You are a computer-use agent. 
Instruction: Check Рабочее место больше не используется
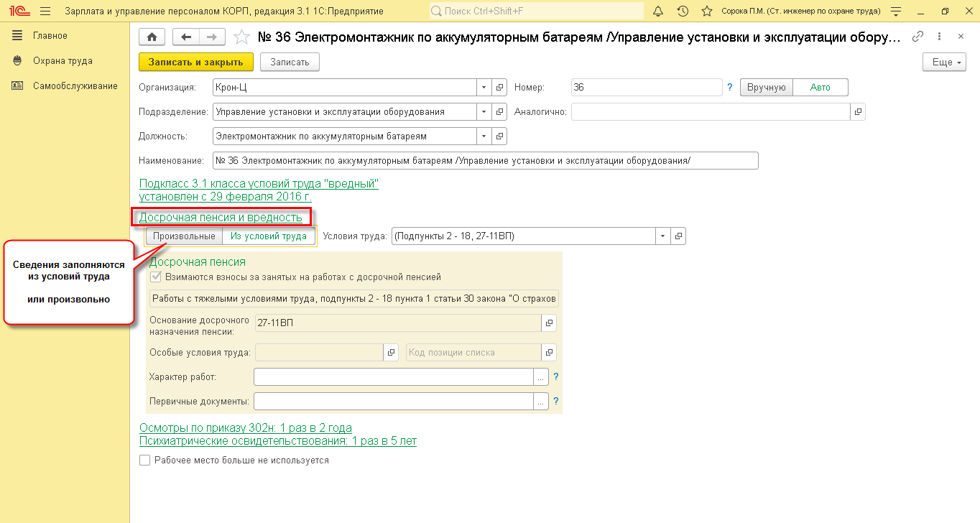144,460
